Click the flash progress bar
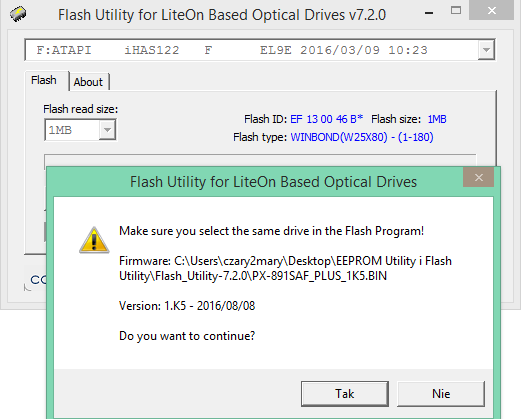Image resolution: width=527 pixels, height=419 pixels. pyautogui.click(x=260, y=160)
